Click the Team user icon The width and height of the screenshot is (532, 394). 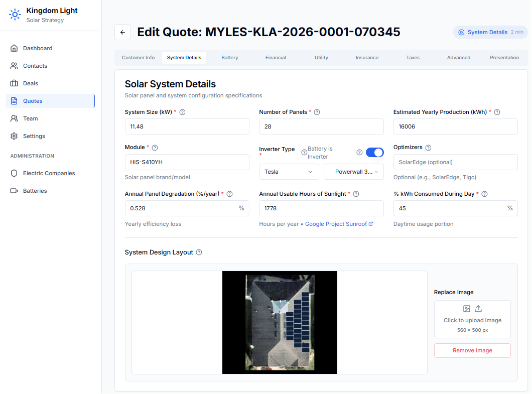point(14,118)
